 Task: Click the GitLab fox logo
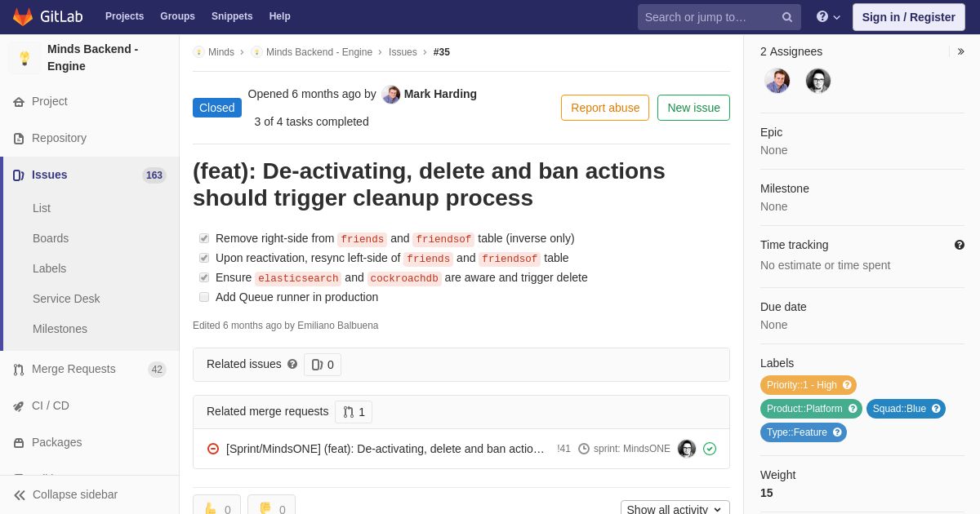23,16
